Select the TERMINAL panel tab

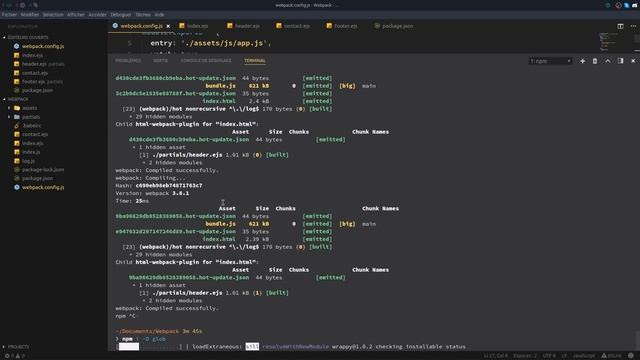[255, 60]
